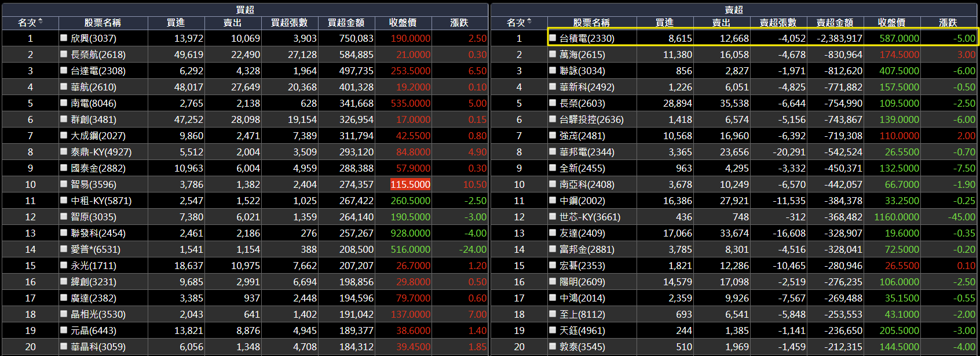Open stock 華邦電(2344) name
Image resolution: width=980 pixels, height=356 pixels.
click(587, 152)
